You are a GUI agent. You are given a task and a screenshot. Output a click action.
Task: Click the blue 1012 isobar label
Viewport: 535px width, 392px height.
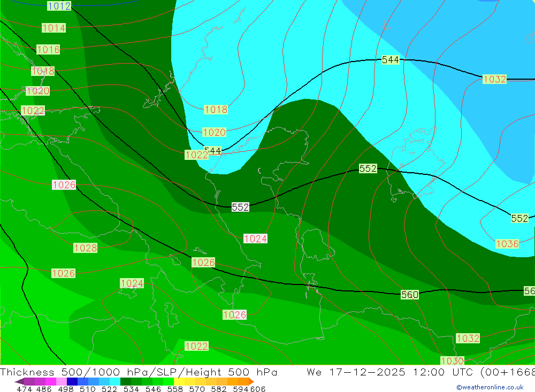pyautogui.click(x=59, y=6)
